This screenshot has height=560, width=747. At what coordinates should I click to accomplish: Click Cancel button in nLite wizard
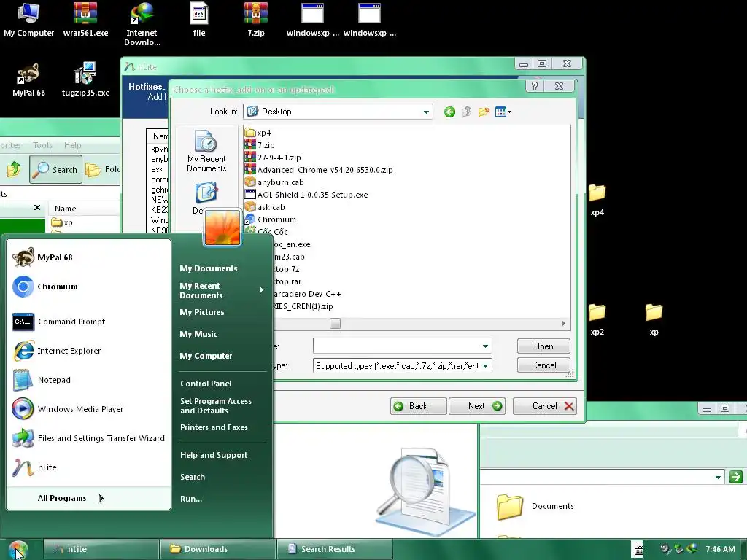click(x=544, y=406)
